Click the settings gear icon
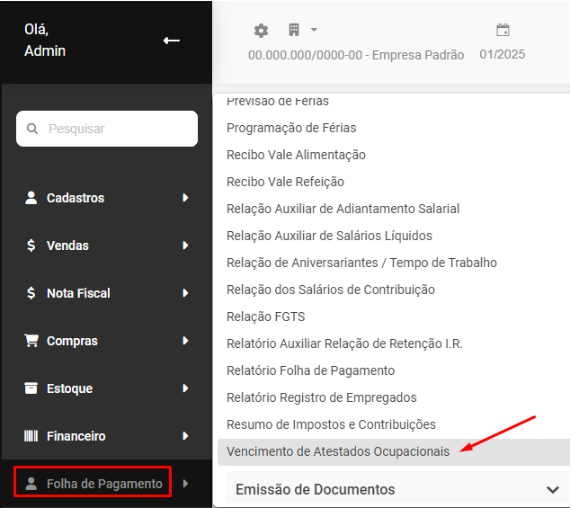This screenshot has width=572, height=508. [x=261, y=31]
